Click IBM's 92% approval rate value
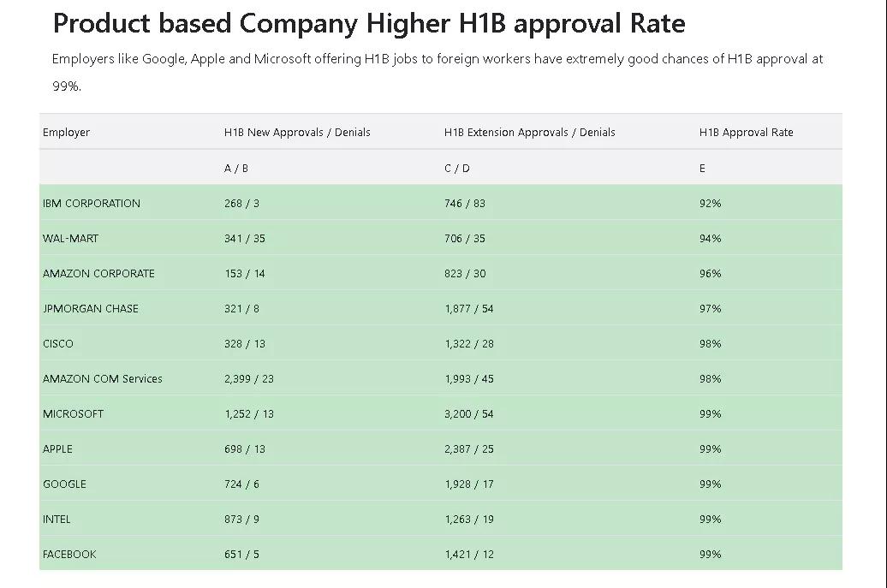 pos(710,204)
